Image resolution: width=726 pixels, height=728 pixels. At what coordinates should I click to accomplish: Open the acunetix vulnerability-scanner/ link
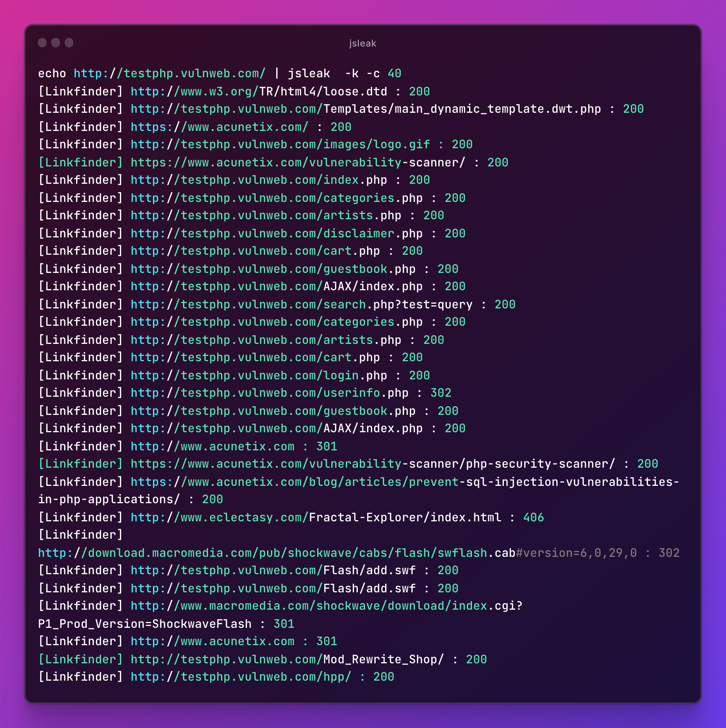coord(298,162)
